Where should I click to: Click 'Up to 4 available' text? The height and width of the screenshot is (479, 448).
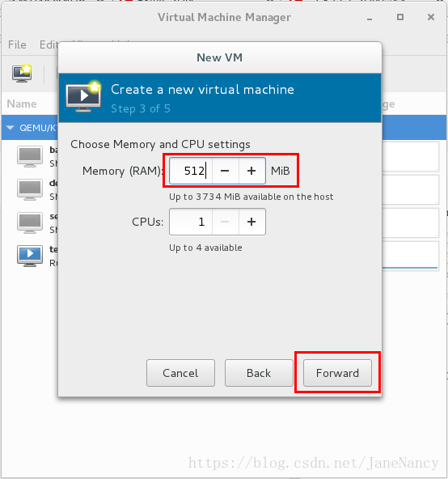tap(205, 248)
